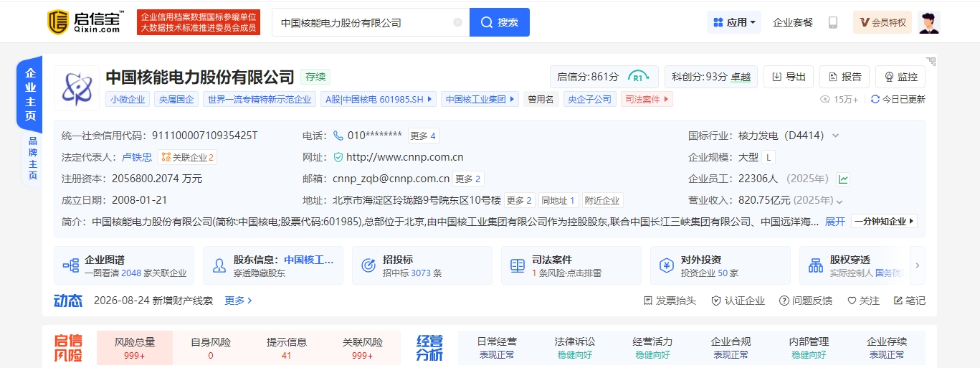Open the 股东信息 card
This screenshot has width=980, height=368.
(x=273, y=265)
